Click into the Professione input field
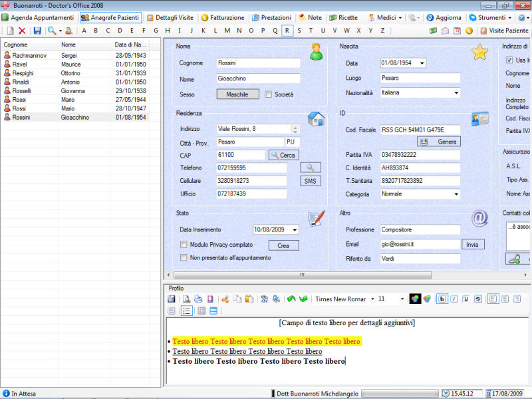The image size is (532, 399). tap(420, 229)
